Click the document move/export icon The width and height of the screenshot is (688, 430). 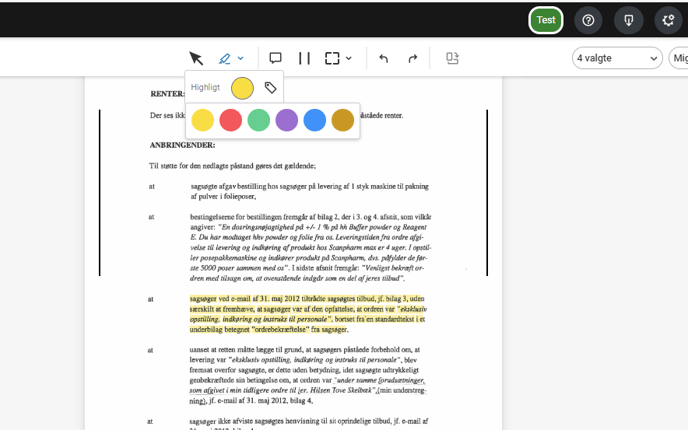(452, 58)
